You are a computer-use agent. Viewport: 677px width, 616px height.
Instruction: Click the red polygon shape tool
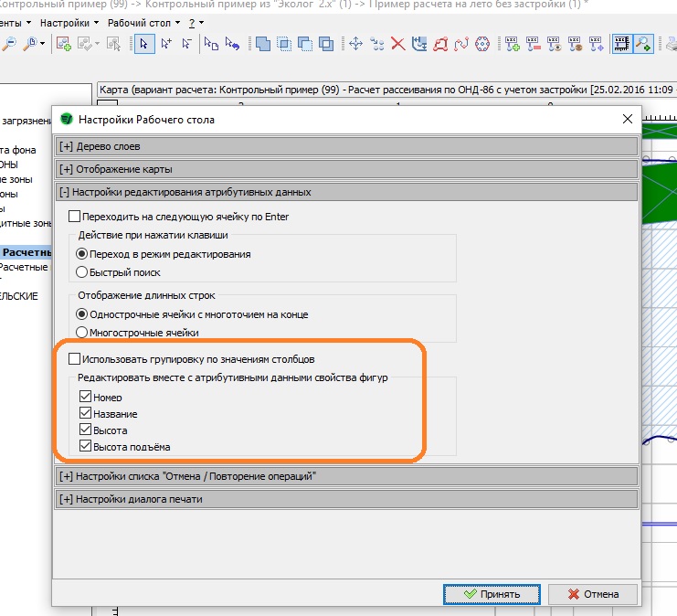pyautogui.click(x=441, y=43)
